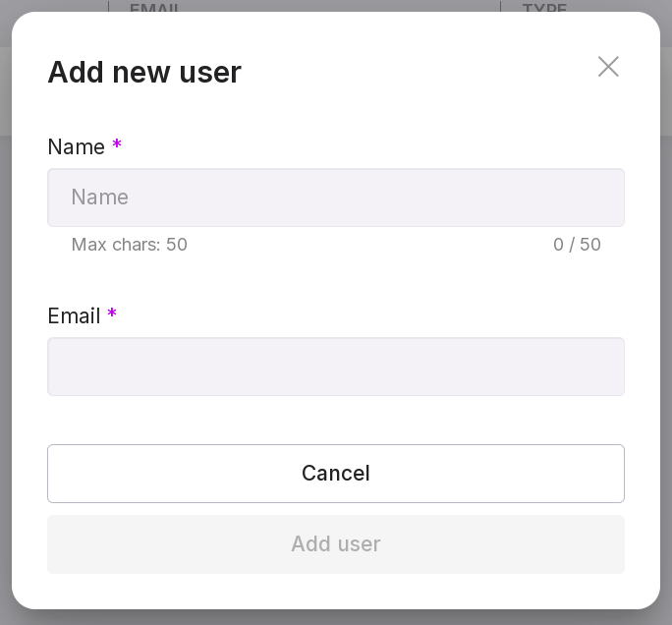Click the EMAIL column header behind dialog
This screenshot has width=672, height=625.
(x=157, y=7)
